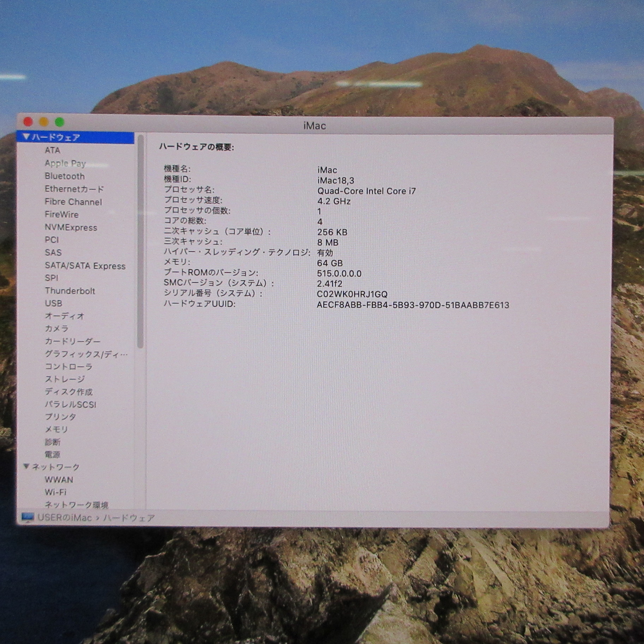Click the serial number C02WK0HRJ1GQ
Image resolution: width=644 pixels, height=644 pixels.
click(x=352, y=294)
